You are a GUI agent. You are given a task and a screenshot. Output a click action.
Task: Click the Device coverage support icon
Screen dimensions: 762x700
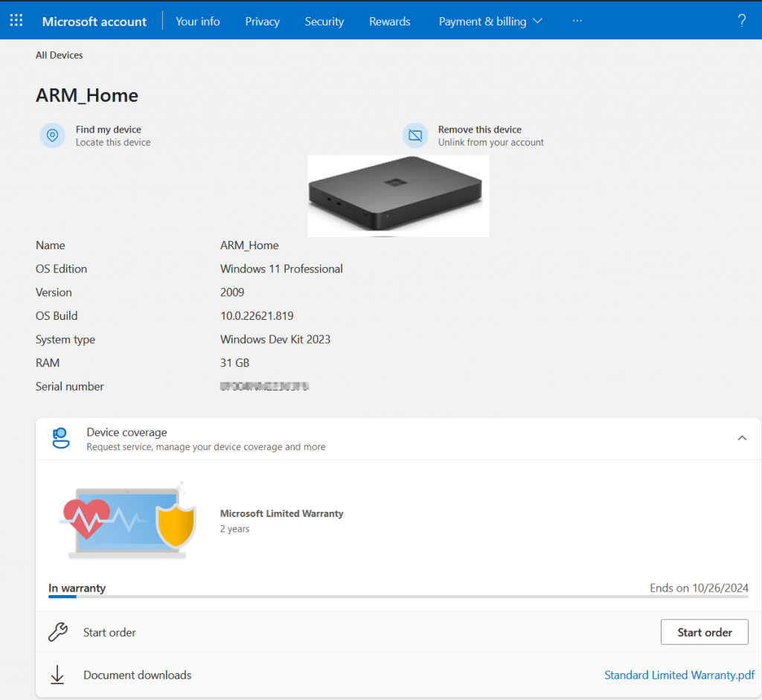pos(60,438)
